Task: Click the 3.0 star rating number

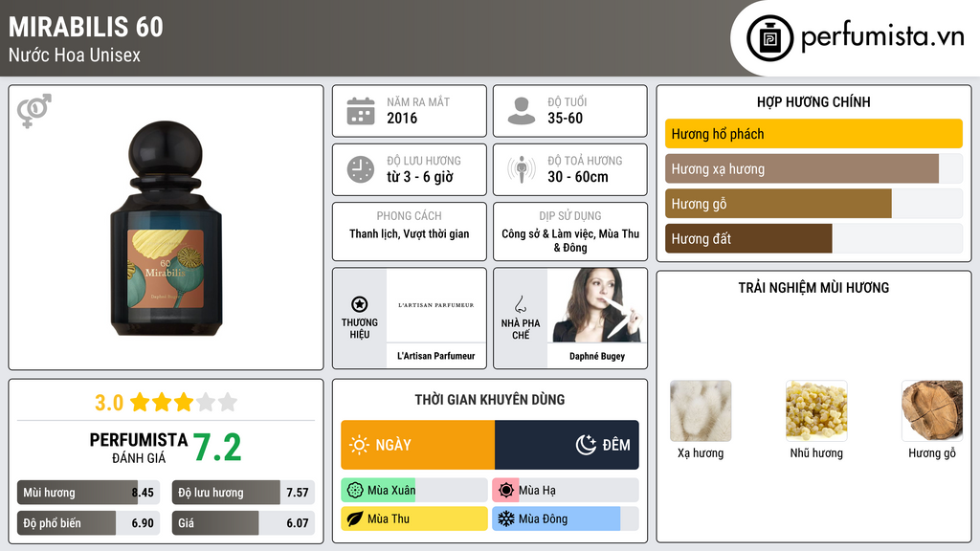Action: tap(109, 403)
